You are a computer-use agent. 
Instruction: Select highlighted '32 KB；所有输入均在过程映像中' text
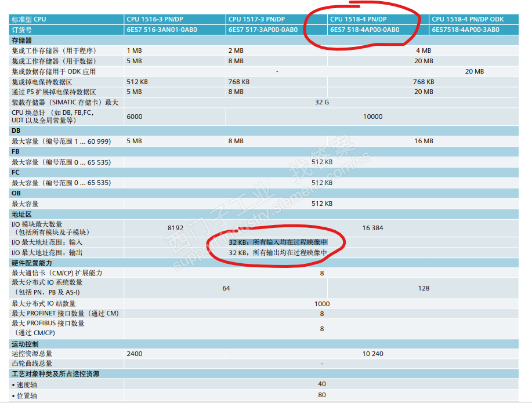click(278, 242)
